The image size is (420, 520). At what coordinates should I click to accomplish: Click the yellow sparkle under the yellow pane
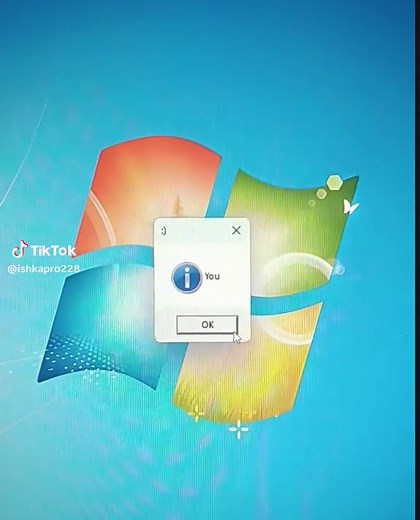click(x=196, y=413)
